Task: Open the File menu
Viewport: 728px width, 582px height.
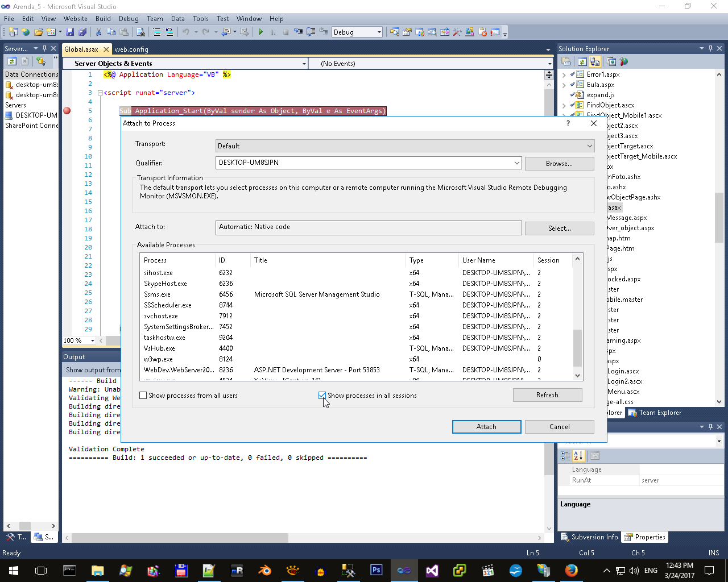Action: (9, 19)
